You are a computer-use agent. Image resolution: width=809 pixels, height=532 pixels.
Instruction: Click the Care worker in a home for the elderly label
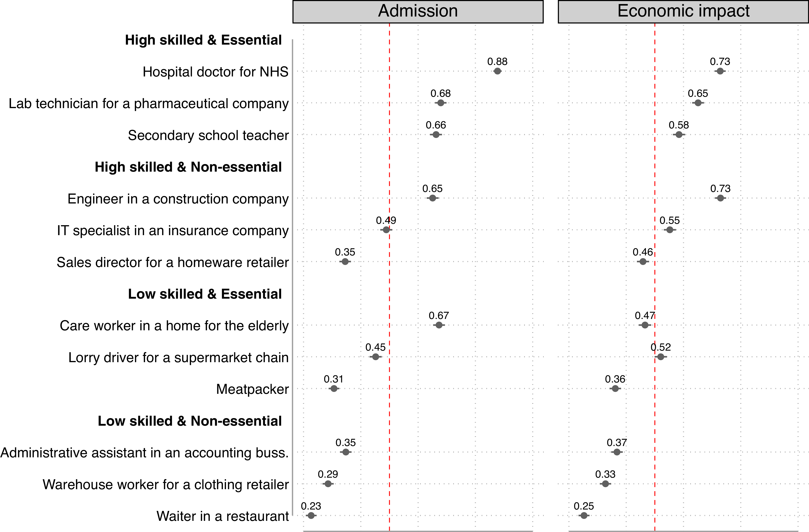174,326
